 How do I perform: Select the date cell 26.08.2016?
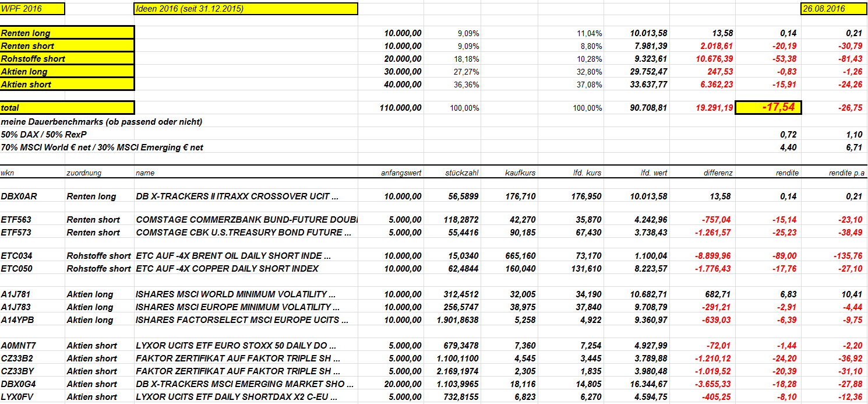834,9
